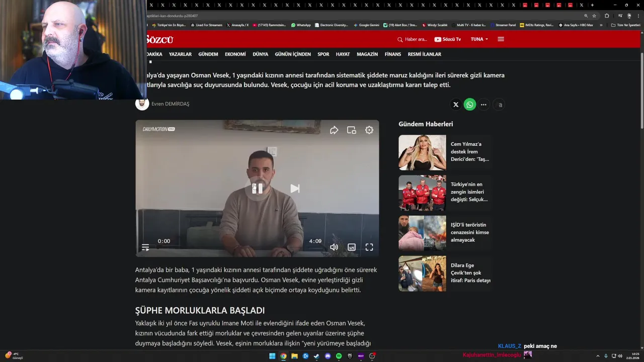Open Livad For Streamers bookmark

(206, 25)
